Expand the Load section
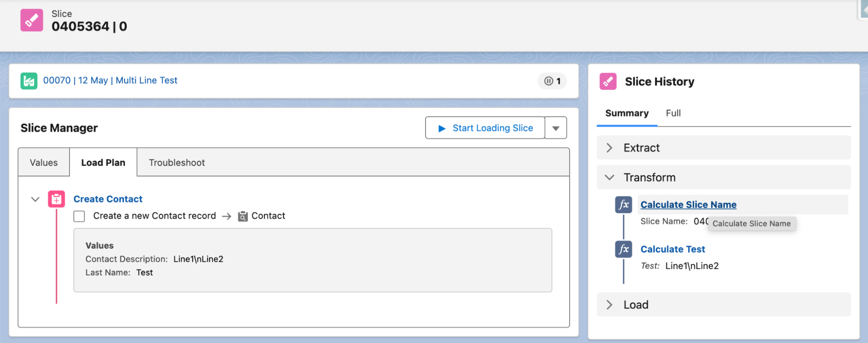 coord(610,304)
